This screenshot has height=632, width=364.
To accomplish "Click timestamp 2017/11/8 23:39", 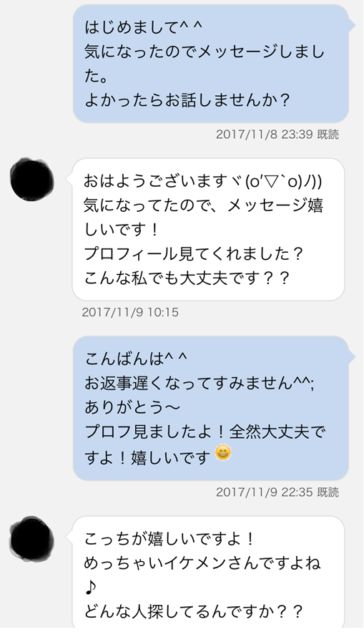I will [265, 135].
